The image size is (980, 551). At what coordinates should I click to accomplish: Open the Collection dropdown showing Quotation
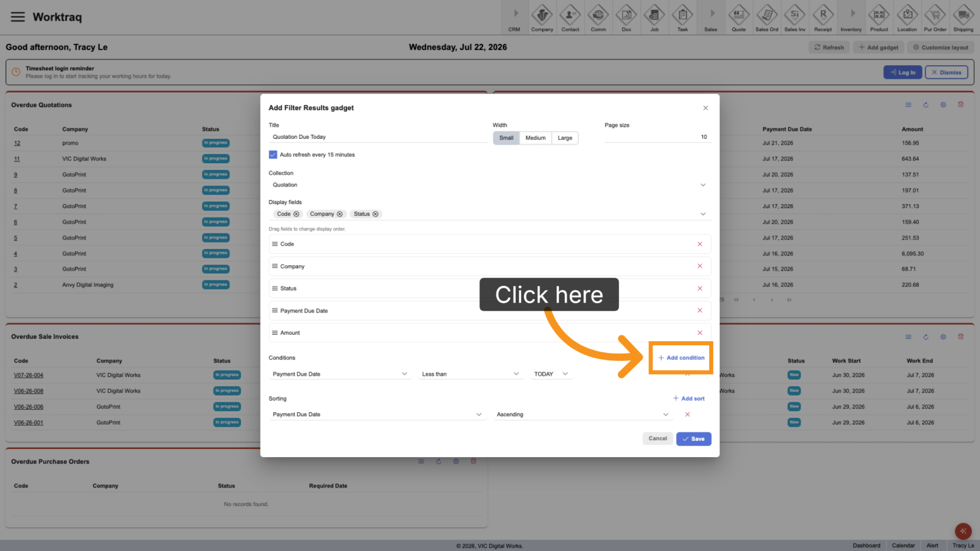(x=489, y=185)
